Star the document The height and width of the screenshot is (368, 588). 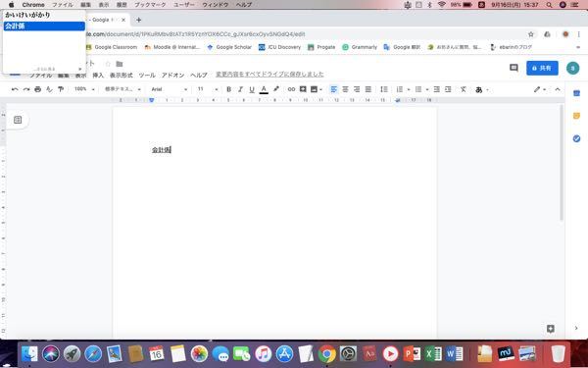(108, 64)
